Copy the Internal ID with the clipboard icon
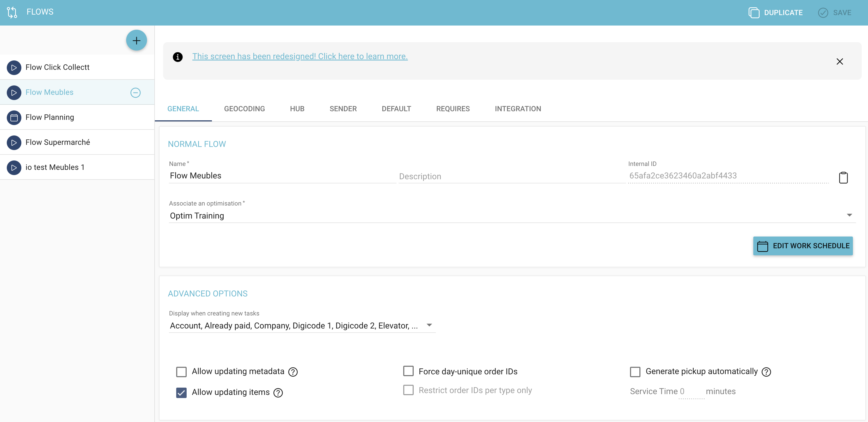 [843, 177]
